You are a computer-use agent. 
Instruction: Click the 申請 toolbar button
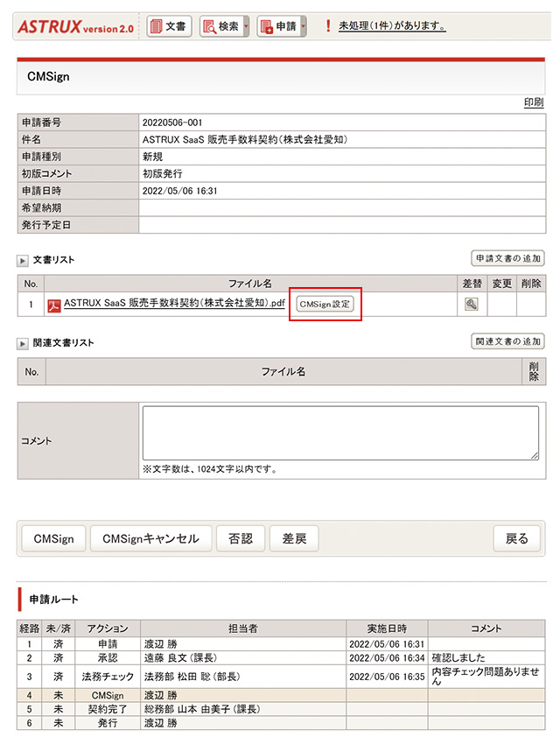(279, 26)
